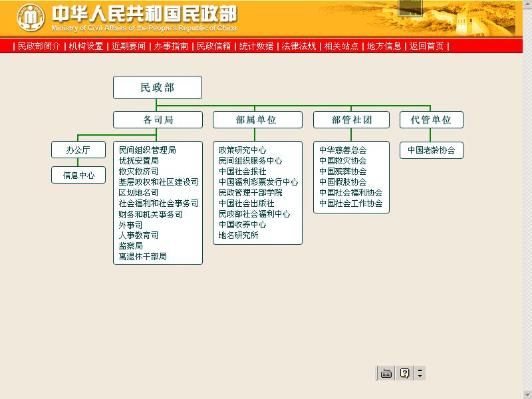This screenshot has width=532, height=399.
Task: Open the 中华慈善总会 link
Action: (342, 150)
